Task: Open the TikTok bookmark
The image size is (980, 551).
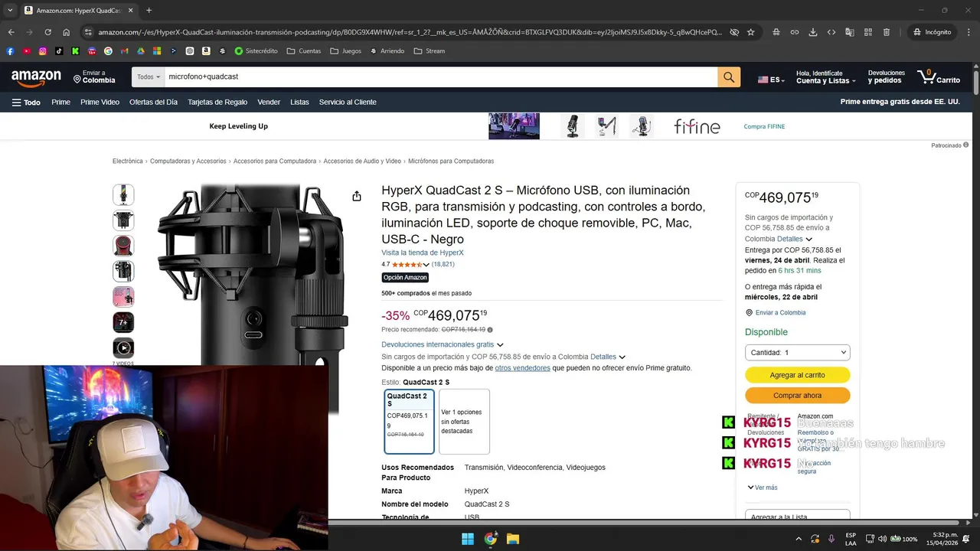Action: 59,51
